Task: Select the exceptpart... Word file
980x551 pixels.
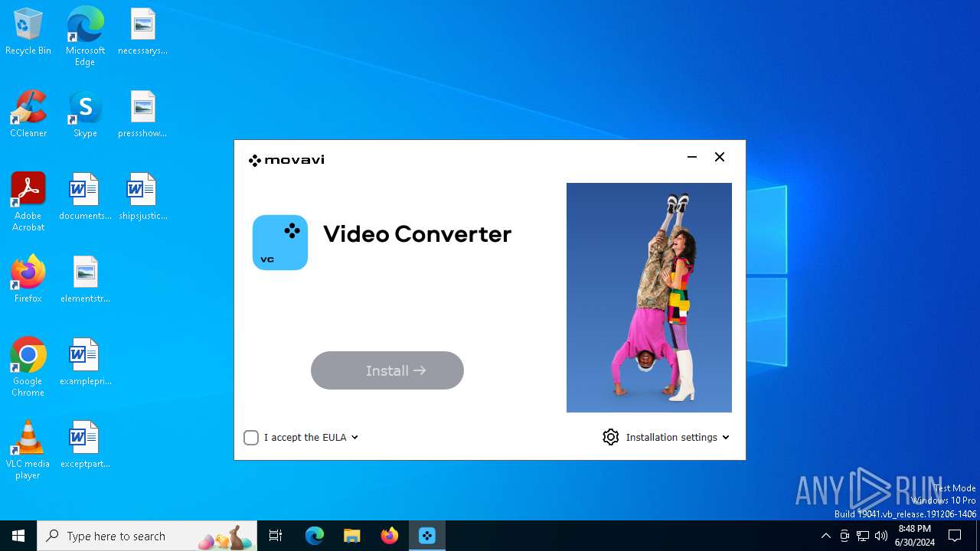Action: (85, 445)
